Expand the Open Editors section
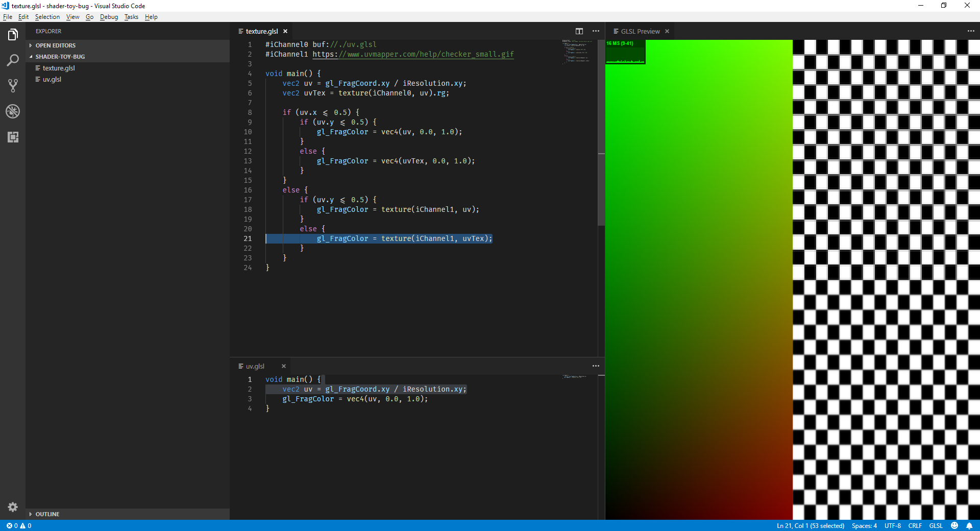This screenshot has height=531, width=980. pos(128,45)
